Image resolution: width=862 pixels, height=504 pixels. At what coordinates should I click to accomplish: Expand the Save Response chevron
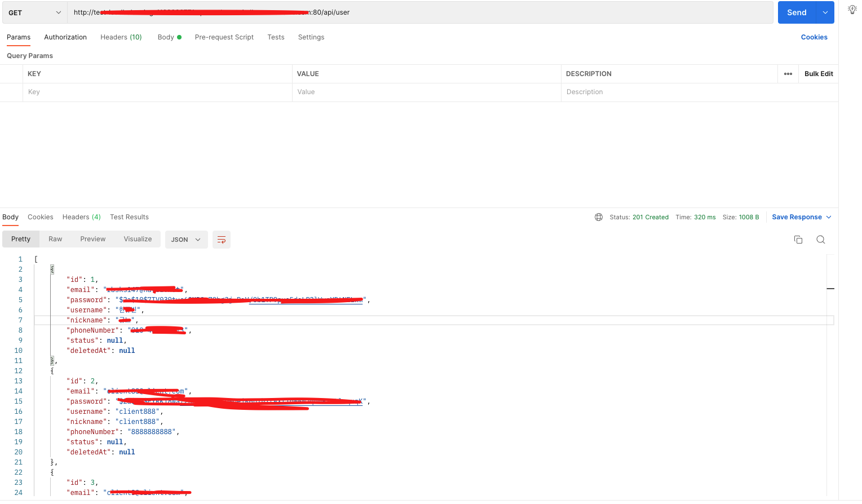tap(829, 217)
